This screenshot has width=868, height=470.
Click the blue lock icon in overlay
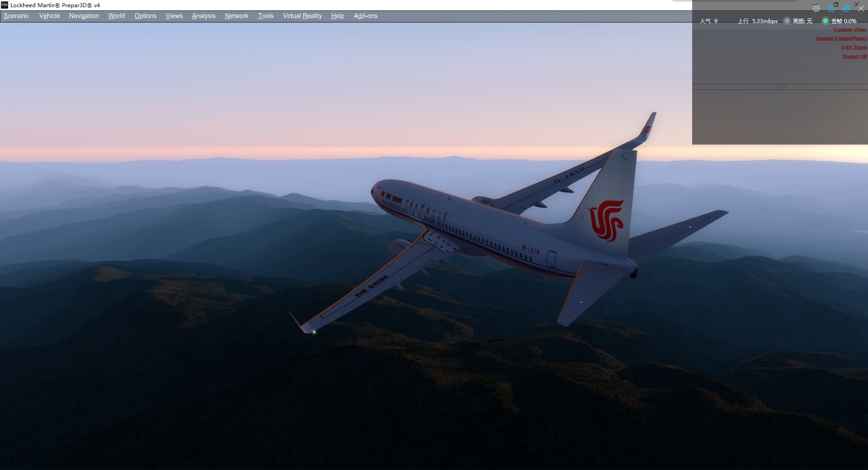coord(831,9)
